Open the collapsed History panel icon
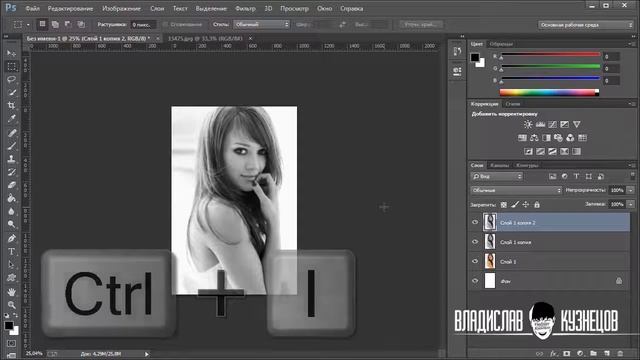 pyautogui.click(x=457, y=51)
